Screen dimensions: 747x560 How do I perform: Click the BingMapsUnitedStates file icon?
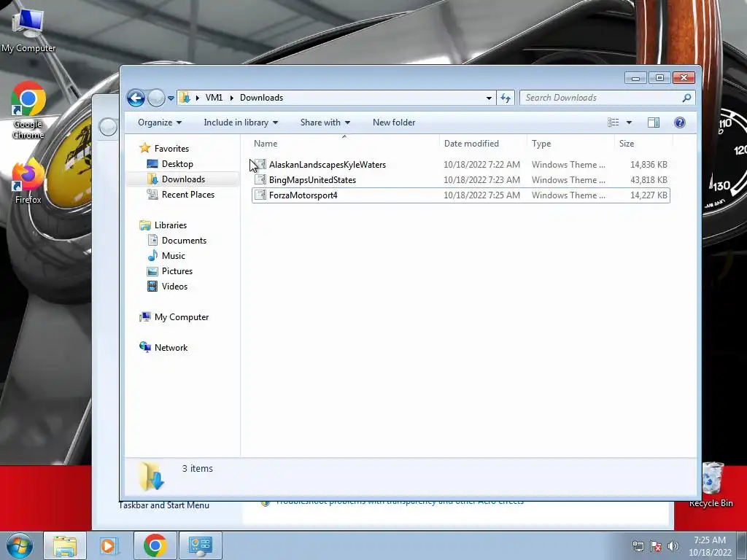pyautogui.click(x=260, y=179)
